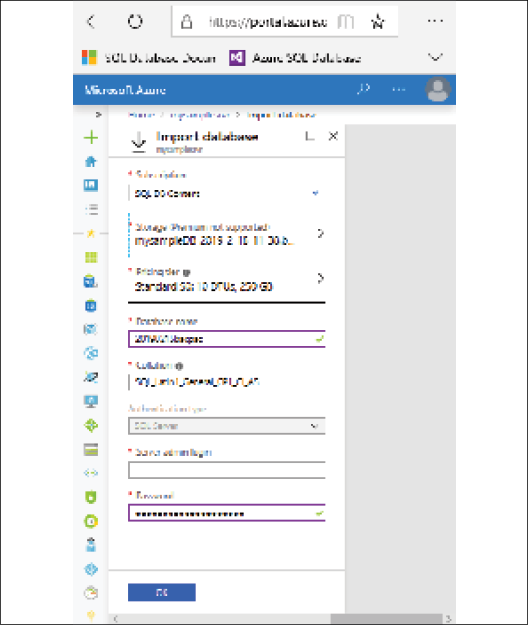The height and width of the screenshot is (625, 528).
Task: Open the Azure header more options ellipsis
Action: click(x=399, y=89)
